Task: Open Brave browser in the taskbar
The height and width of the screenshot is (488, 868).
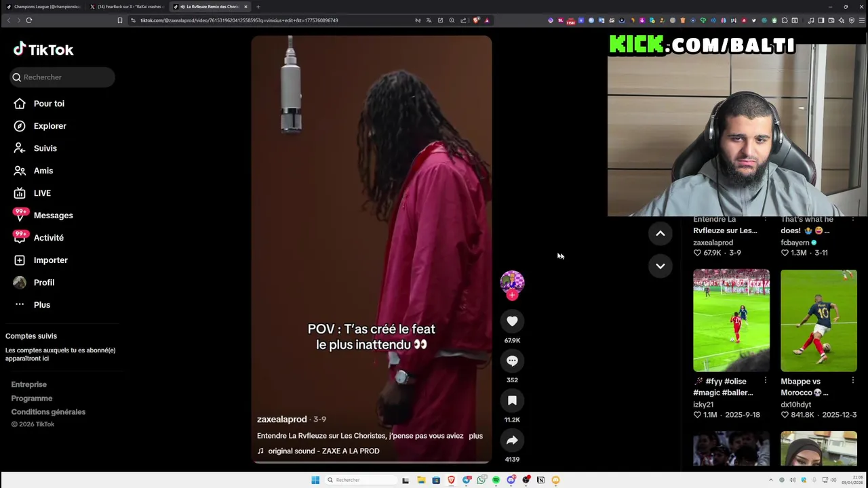Action: pyautogui.click(x=451, y=480)
